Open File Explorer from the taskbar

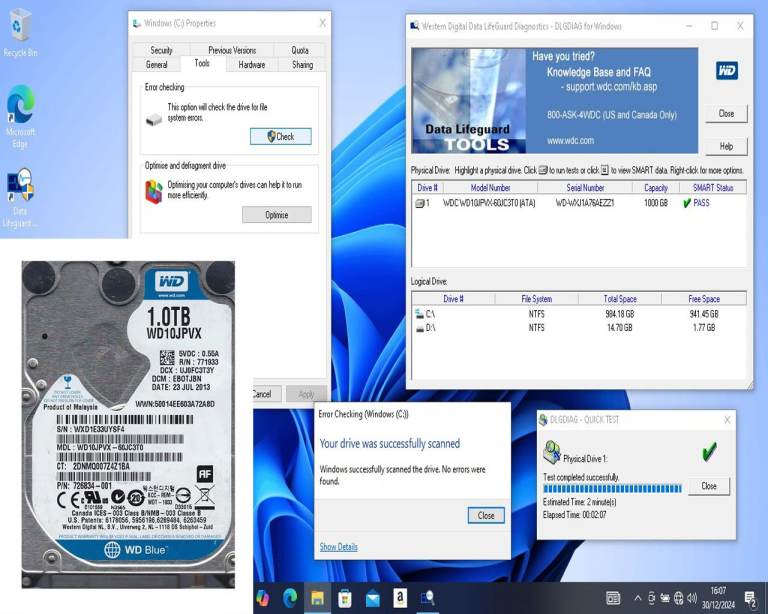318,598
